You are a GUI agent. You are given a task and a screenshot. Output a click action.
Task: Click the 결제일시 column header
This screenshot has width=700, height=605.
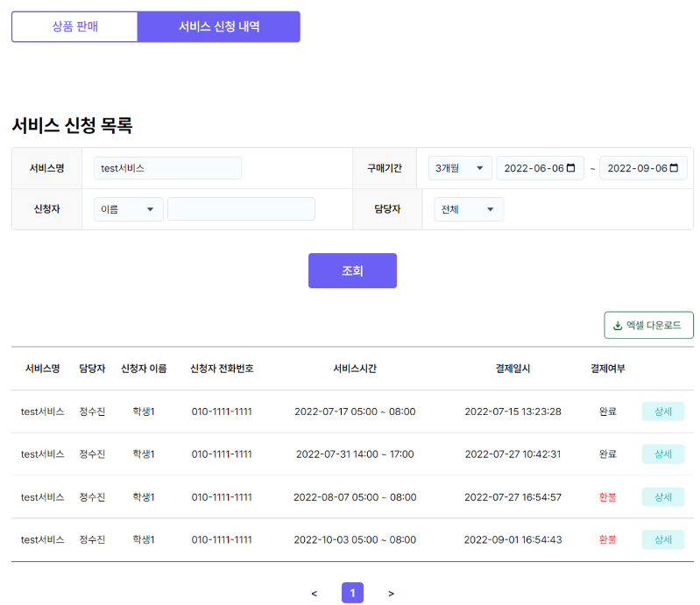513,369
